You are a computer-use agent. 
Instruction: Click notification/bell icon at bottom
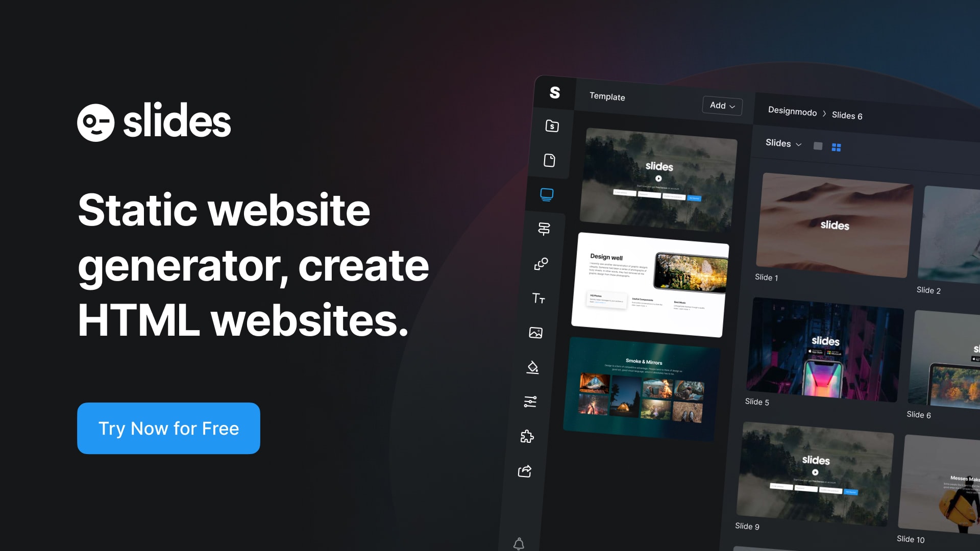click(520, 543)
